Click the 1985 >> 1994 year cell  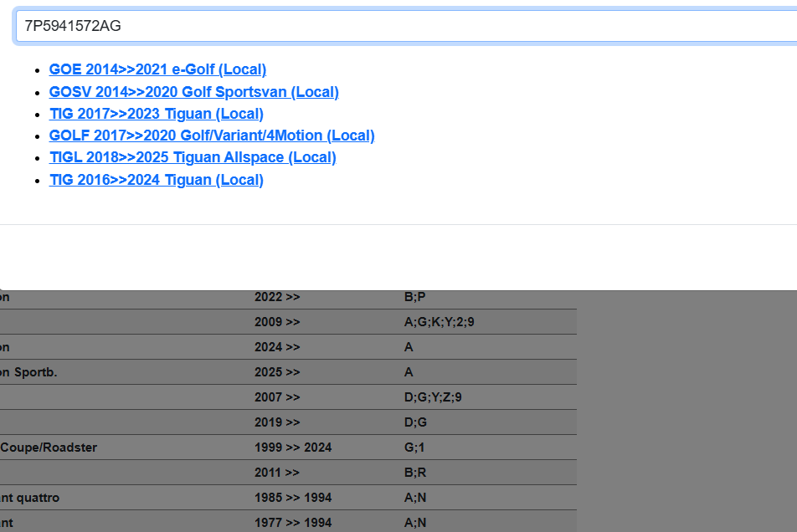pyautogui.click(x=293, y=498)
